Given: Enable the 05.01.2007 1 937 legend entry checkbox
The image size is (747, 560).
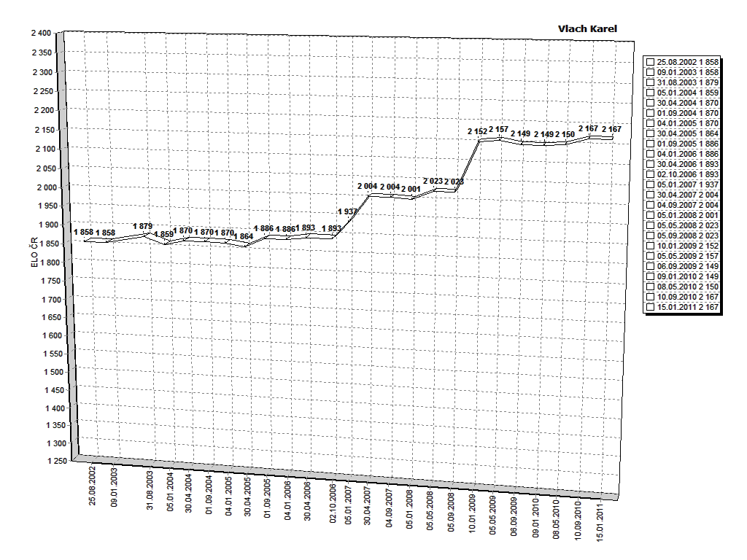Looking at the screenshot, I should click(650, 185).
